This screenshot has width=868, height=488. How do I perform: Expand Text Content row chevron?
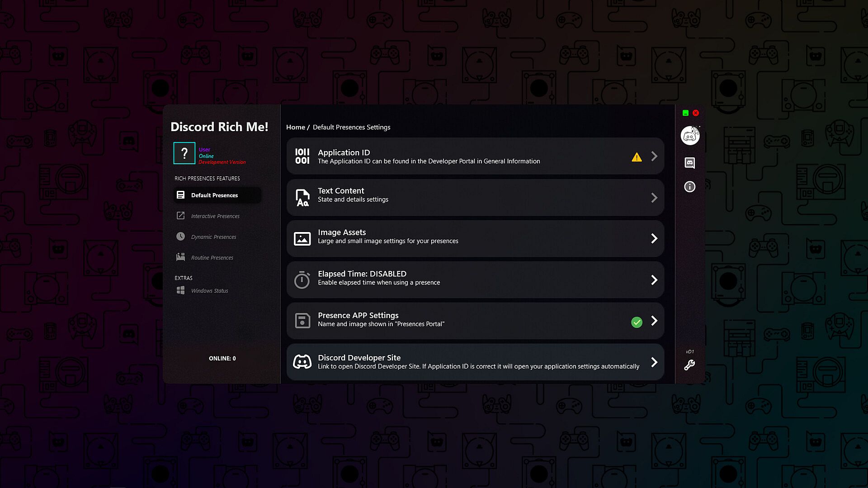654,198
